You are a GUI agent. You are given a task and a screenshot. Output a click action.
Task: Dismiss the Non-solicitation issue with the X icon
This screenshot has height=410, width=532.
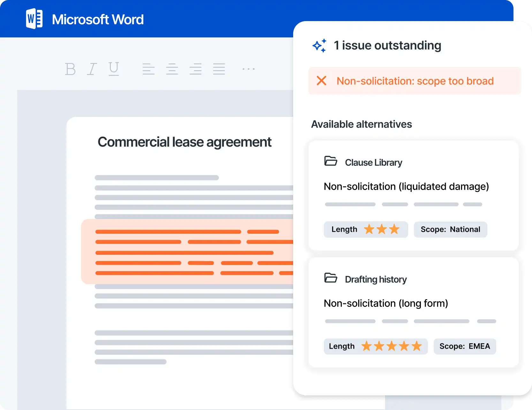[322, 81]
